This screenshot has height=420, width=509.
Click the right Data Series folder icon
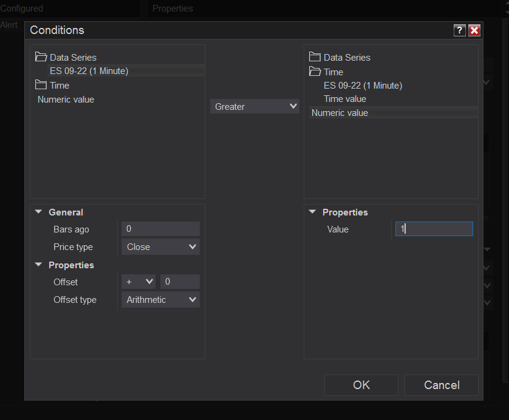click(315, 57)
